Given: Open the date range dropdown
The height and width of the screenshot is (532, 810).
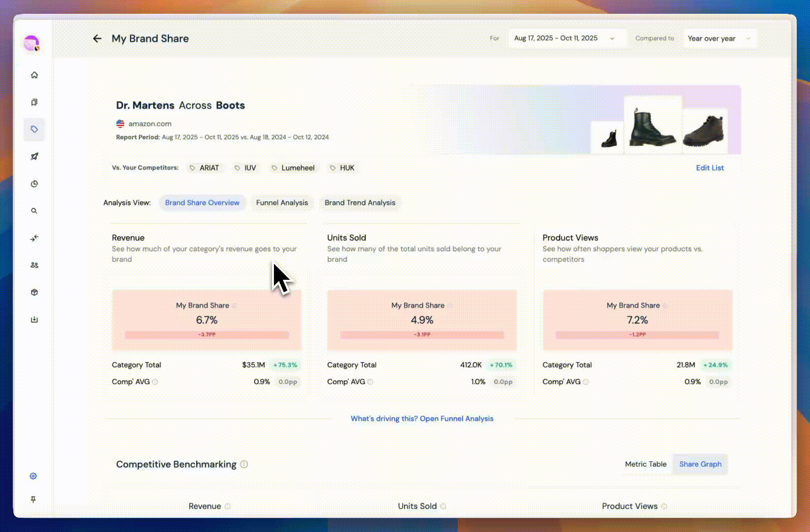Looking at the screenshot, I should pyautogui.click(x=565, y=38).
